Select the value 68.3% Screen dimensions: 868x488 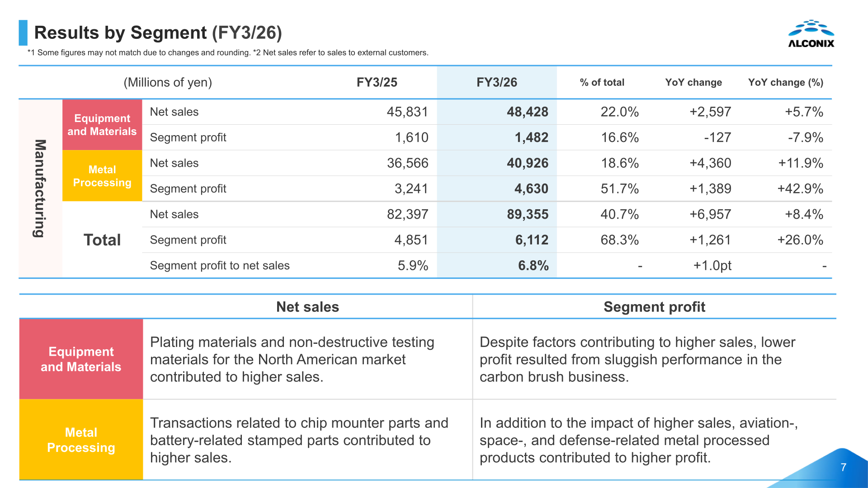coord(619,240)
